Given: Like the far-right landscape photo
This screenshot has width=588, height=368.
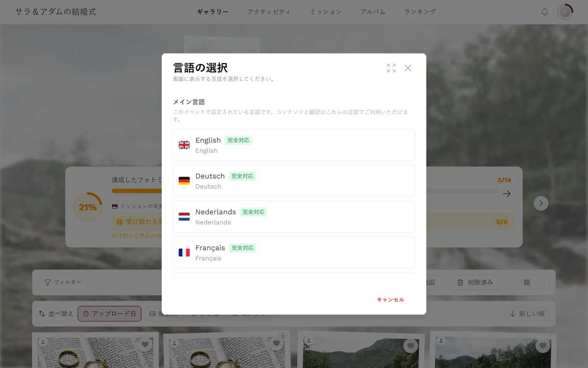Looking at the screenshot, I should pos(543,346).
